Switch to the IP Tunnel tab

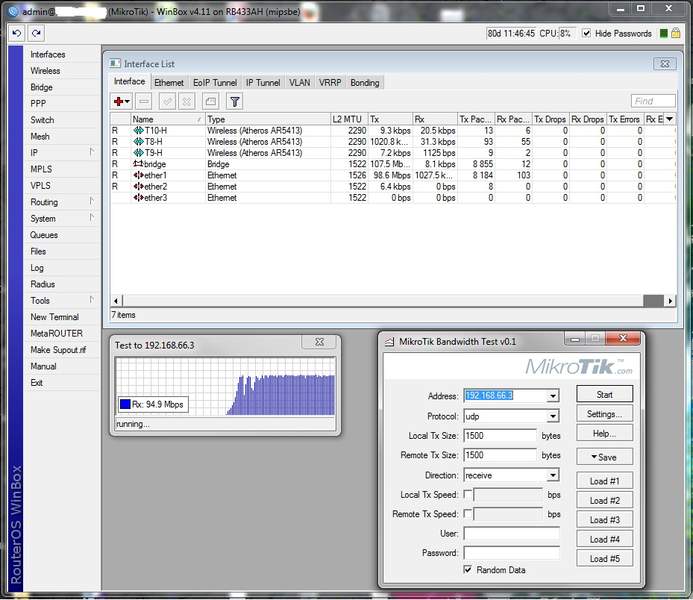coord(263,83)
